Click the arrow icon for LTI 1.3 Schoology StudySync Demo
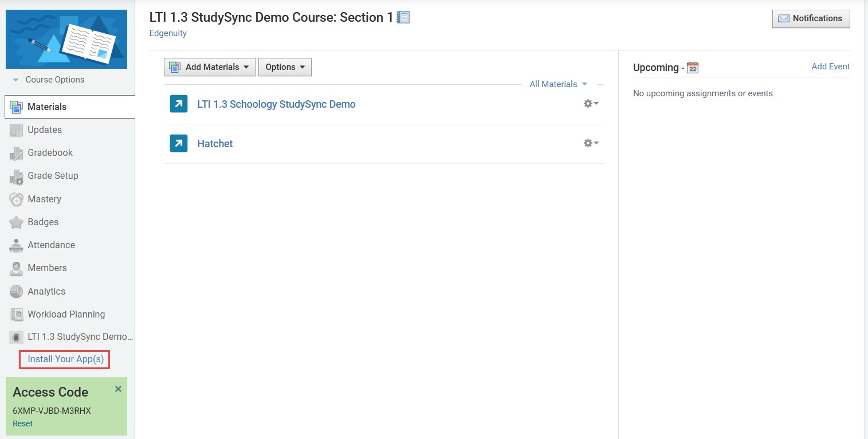The height and width of the screenshot is (439, 868). click(179, 104)
